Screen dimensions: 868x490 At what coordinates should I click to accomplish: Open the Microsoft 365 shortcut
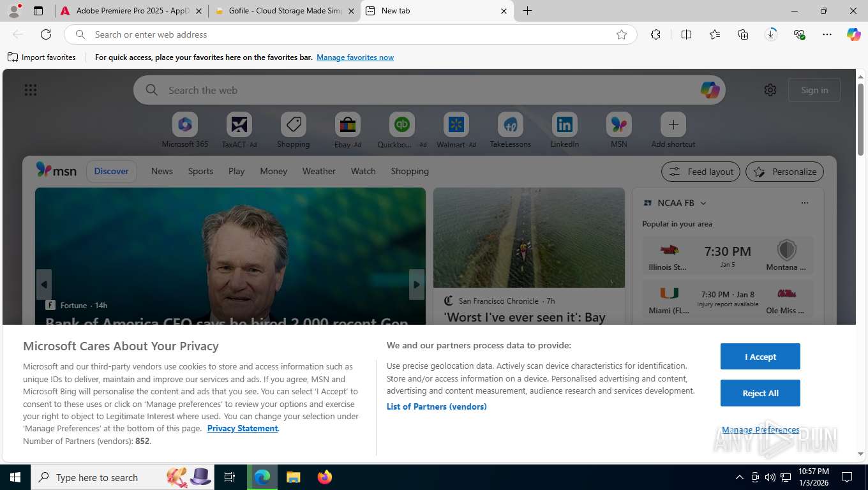click(185, 131)
